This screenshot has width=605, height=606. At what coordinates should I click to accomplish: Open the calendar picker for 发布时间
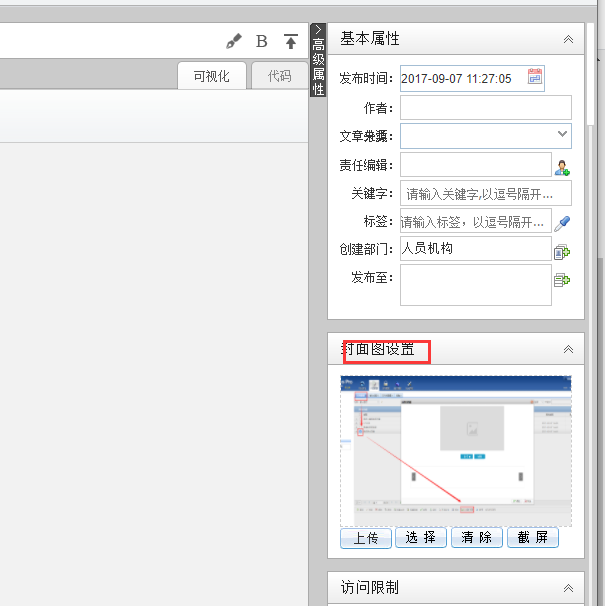tap(535, 77)
